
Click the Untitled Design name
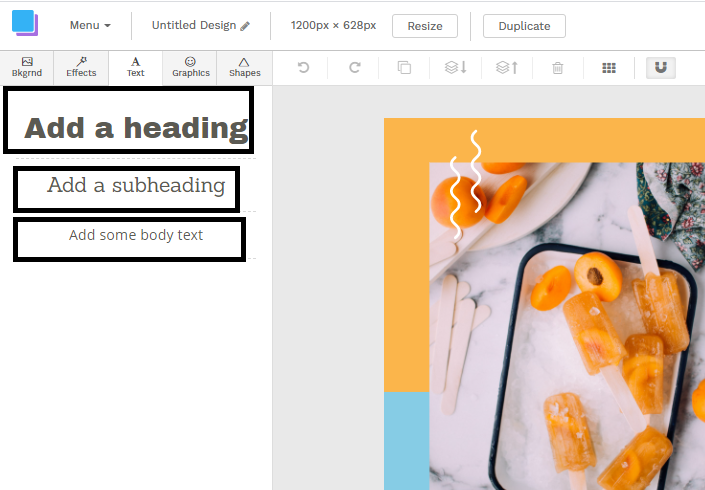click(x=194, y=25)
